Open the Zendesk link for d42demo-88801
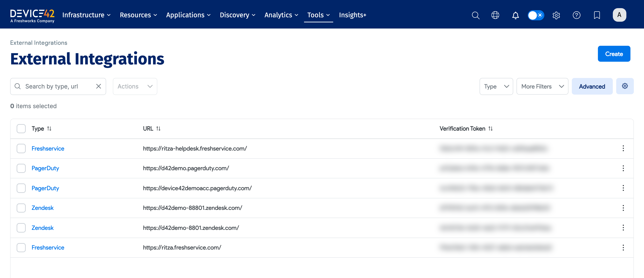The height and width of the screenshot is (278, 644). (x=43, y=208)
